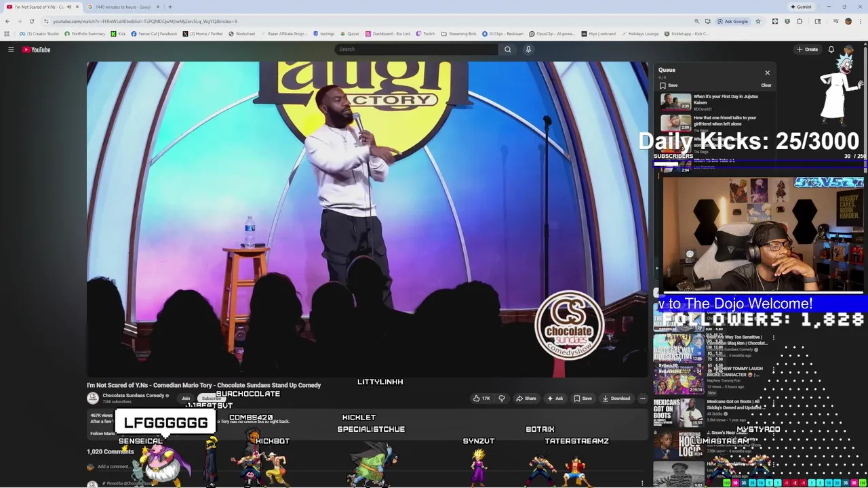This screenshot has height=488, width=868.
Task: Open Dashboard - Bio Link bookmark
Action: click(x=388, y=34)
